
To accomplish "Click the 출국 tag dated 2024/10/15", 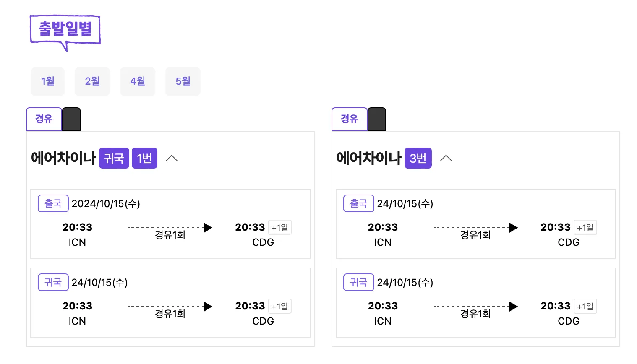I will pyautogui.click(x=53, y=203).
